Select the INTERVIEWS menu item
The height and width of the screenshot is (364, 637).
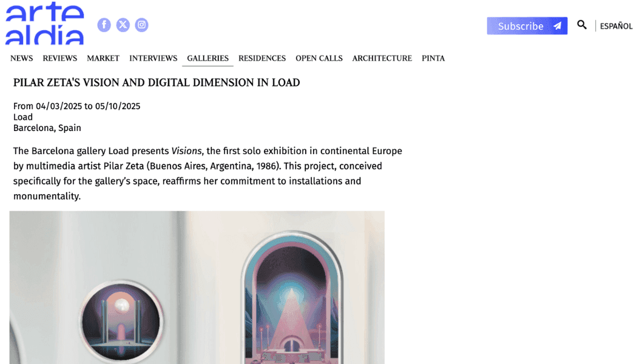click(x=153, y=58)
